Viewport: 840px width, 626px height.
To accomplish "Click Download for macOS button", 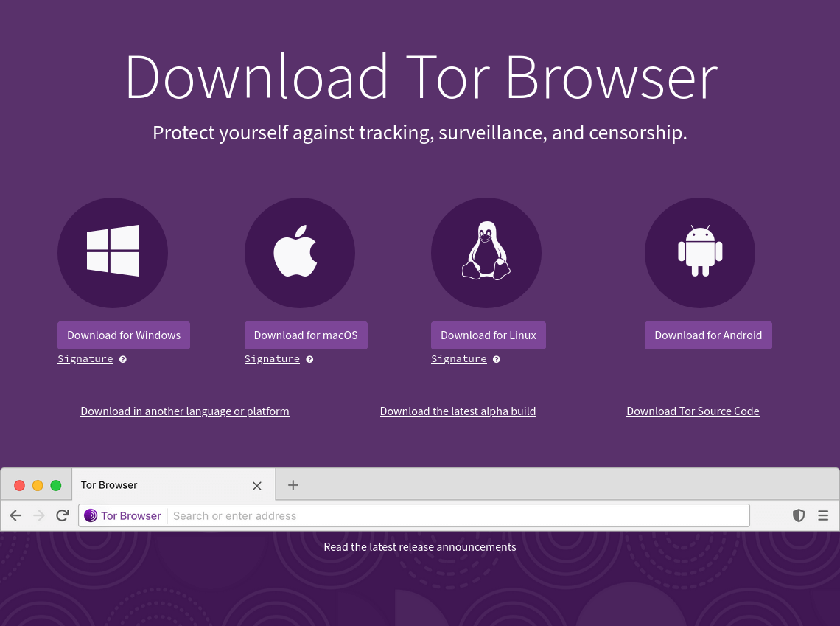I will (306, 335).
